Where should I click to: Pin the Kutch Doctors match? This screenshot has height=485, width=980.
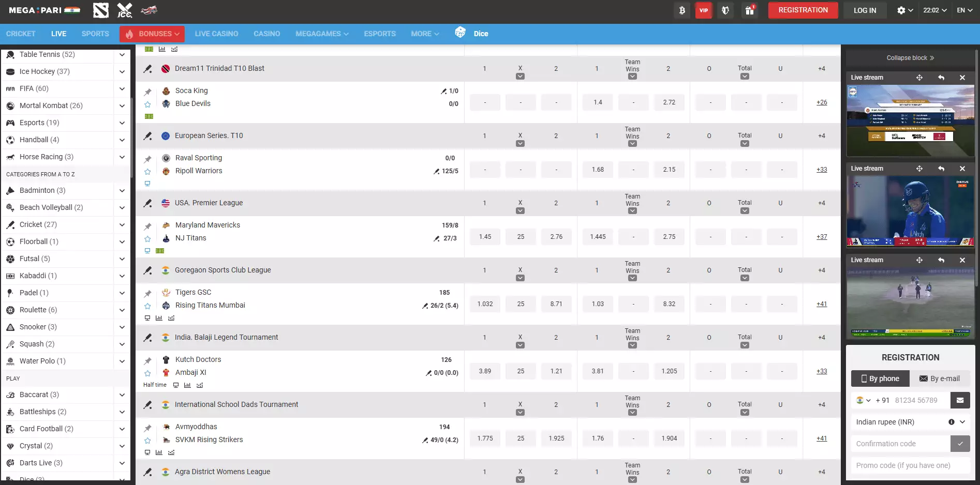point(147,361)
